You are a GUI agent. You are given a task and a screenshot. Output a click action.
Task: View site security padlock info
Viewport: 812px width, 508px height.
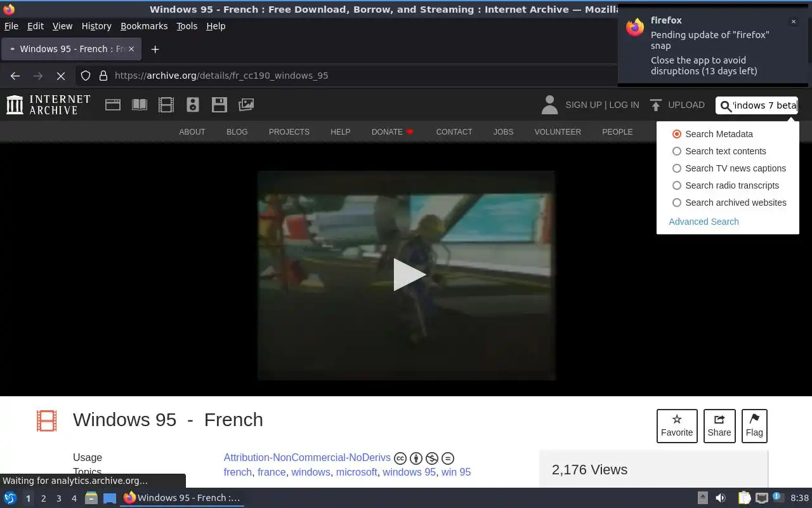[x=103, y=76]
